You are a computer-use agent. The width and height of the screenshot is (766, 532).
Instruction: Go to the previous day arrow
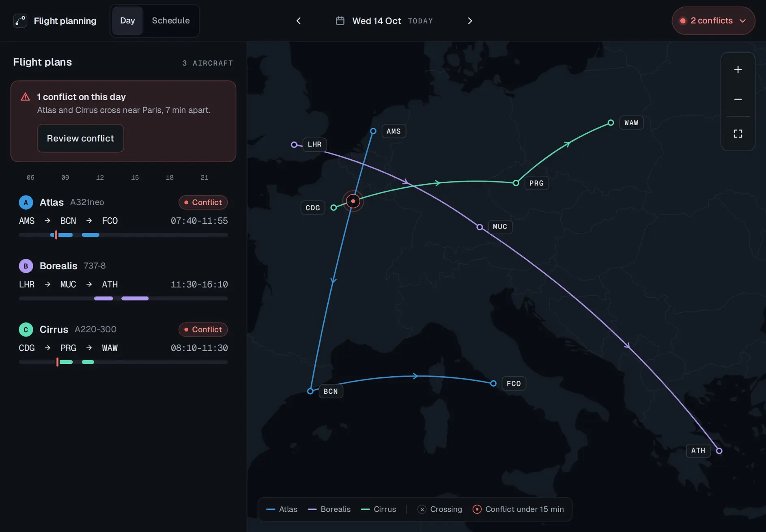point(299,21)
